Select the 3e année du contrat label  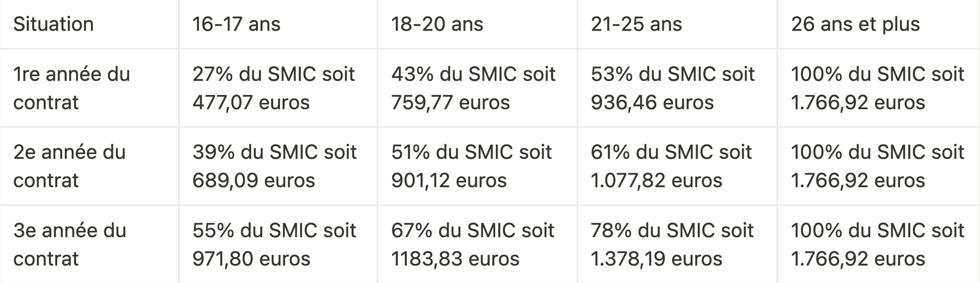point(69,244)
